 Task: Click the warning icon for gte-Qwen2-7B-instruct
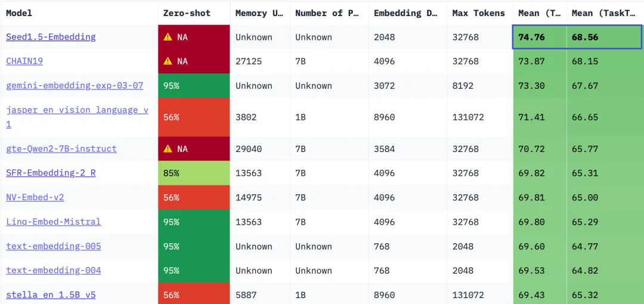point(168,148)
